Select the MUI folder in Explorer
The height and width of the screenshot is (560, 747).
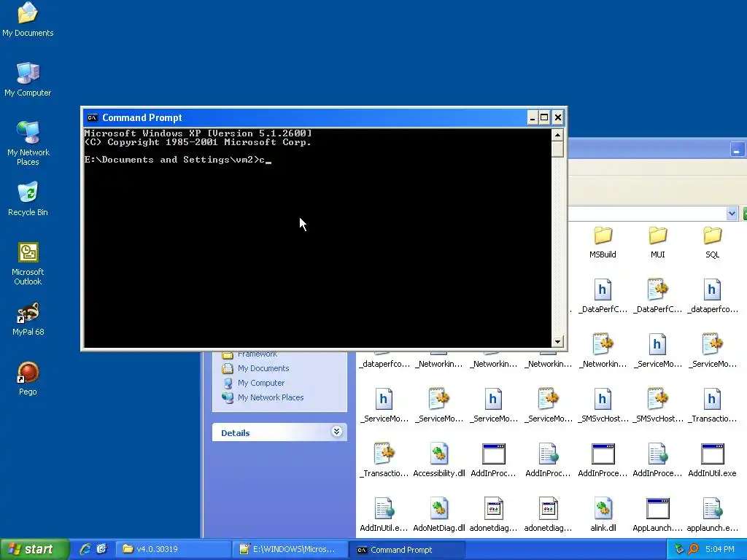coord(657,242)
